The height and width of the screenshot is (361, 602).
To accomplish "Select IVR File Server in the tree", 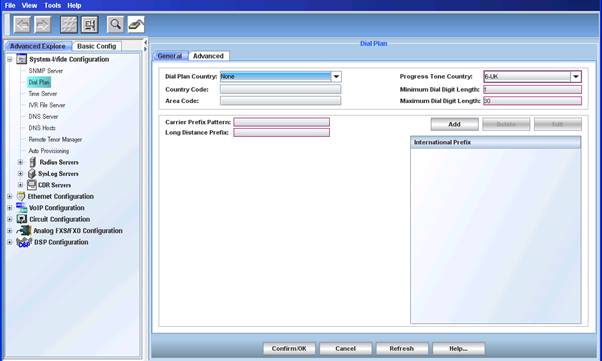I will (x=46, y=105).
